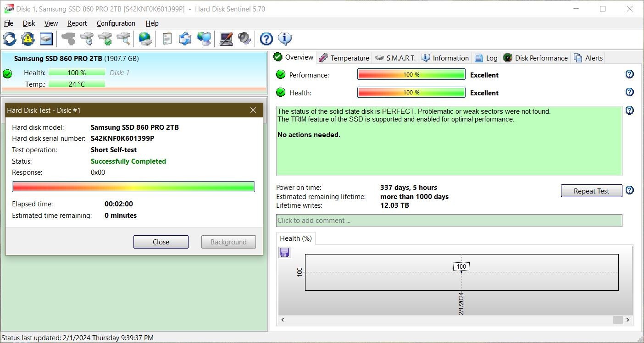644x343 pixels.
Task: Click the help icon beside Performance rating
Action: pos(630,74)
